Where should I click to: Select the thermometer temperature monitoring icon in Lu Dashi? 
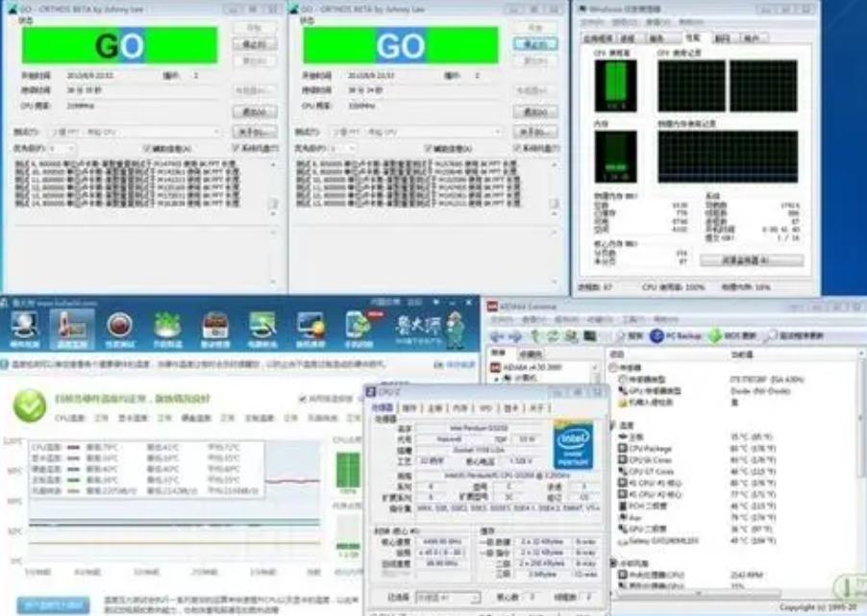(x=72, y=329)
